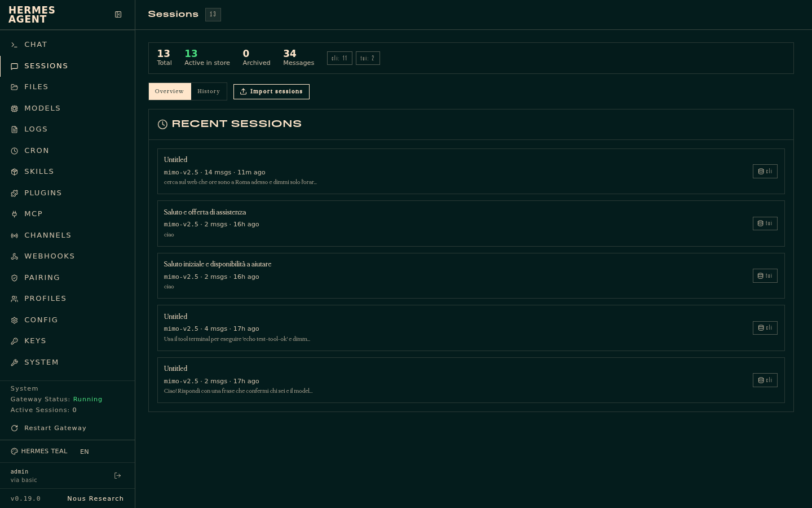Open the 'Saluto e offerta di assistenza' session
The height and width of the screenshot is (508, 812).
tap(471, 224)
